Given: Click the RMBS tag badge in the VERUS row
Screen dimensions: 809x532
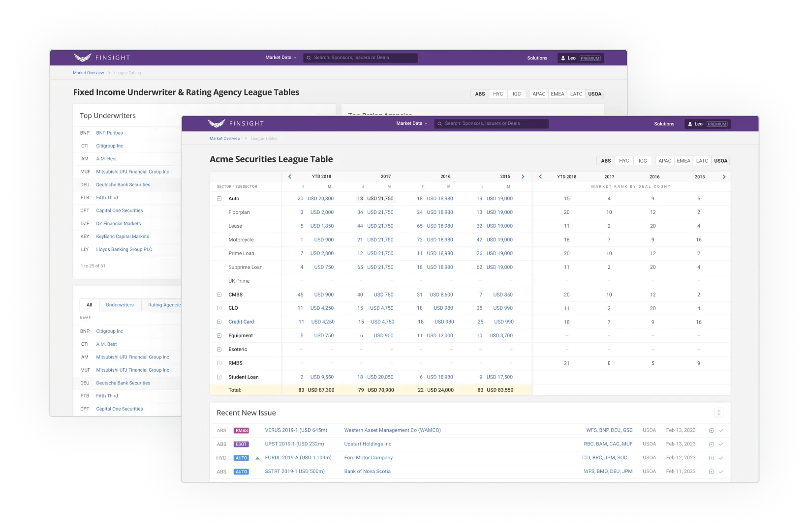Looking at the screenshot, I should [x=241, y=430].
